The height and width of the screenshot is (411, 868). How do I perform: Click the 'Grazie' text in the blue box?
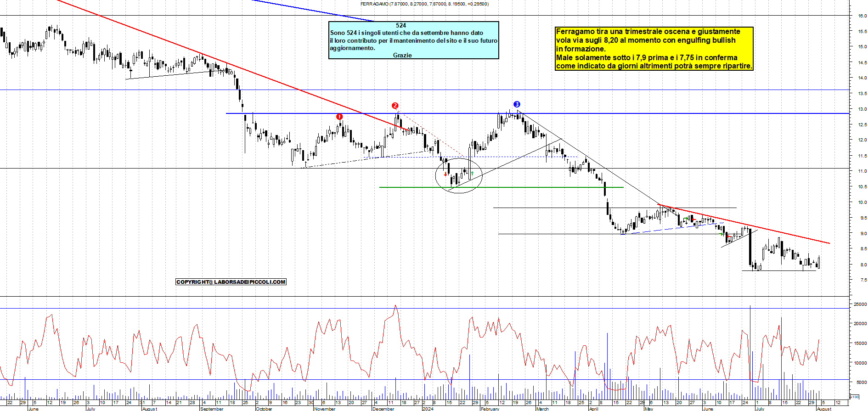click(402, 55)
